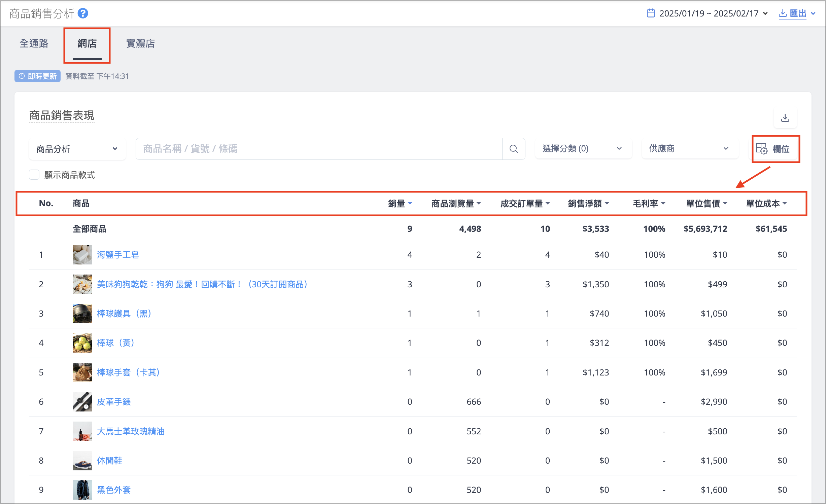Click the 欄位 column settings icon
826x504 pixels.
[x=762, y=149]
